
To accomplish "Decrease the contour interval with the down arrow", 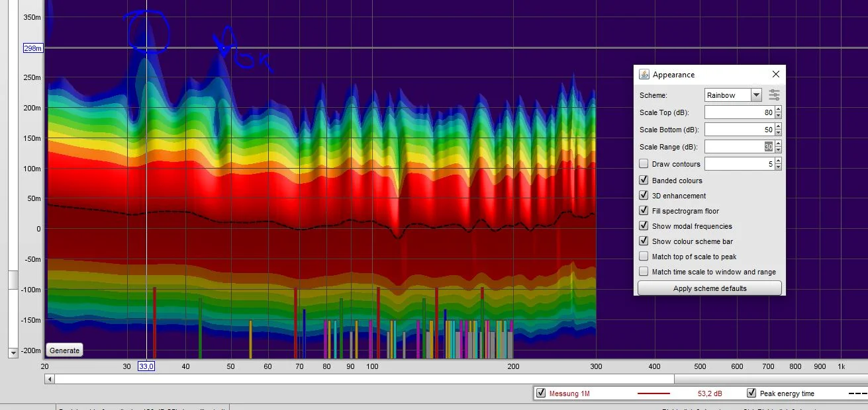I will (778, 167).
